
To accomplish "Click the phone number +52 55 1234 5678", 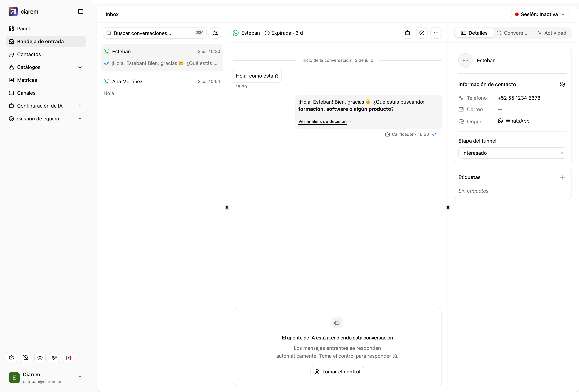I will tap(519, 98).
